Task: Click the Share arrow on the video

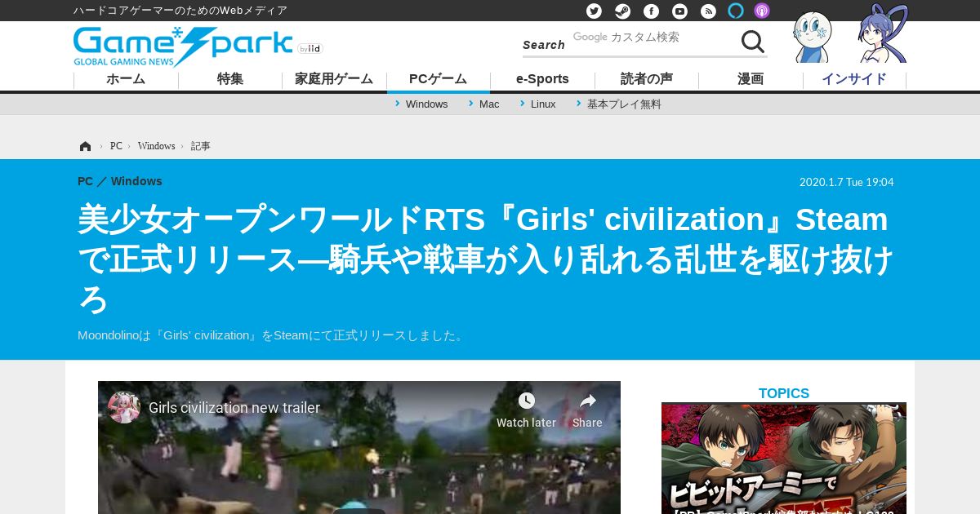Action: (x=587, y=401)
